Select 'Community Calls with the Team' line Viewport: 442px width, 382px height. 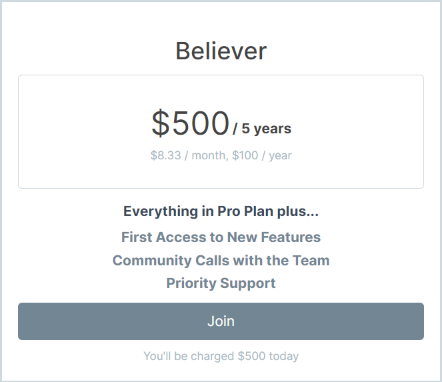click(x=221, y=260)
